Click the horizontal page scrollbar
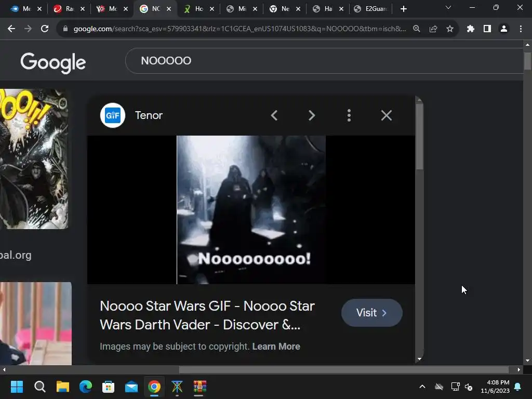The image size is (532, 399). point(344,370)
